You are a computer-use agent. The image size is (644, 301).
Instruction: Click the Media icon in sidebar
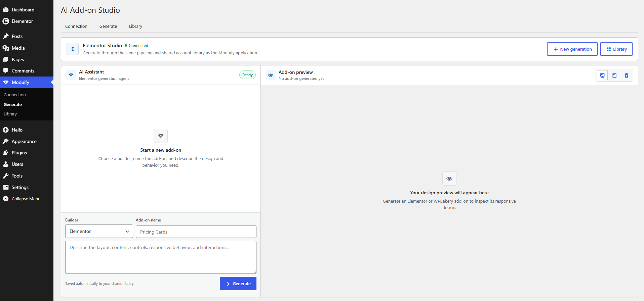click(x=6, y=48)
